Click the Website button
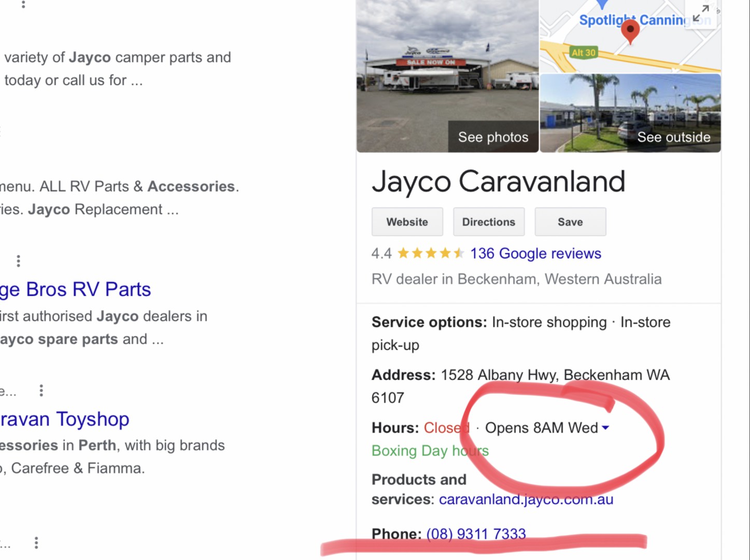Screen dimensions: 750x560 click(x=407, y=222)
